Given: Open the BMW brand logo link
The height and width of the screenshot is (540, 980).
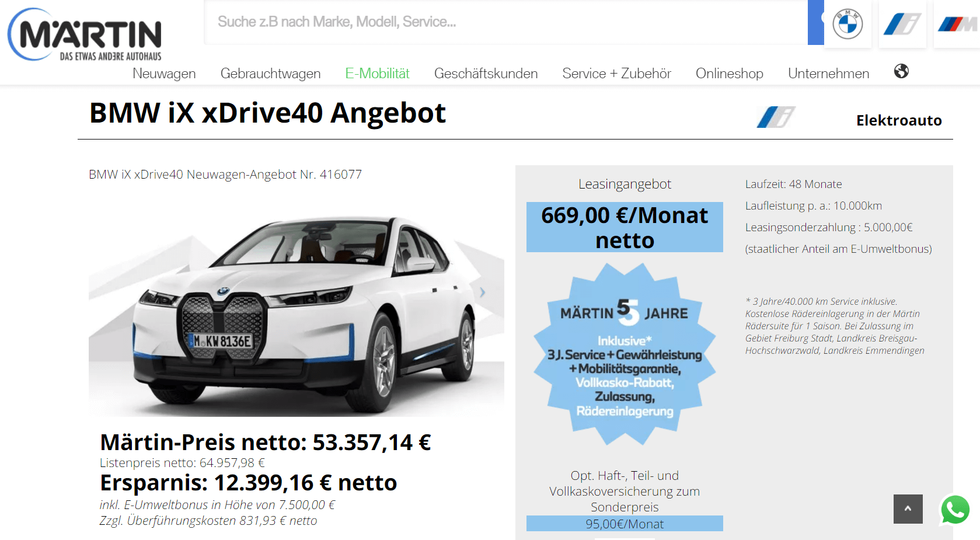Looking at the screenshot, I should 848,24.
